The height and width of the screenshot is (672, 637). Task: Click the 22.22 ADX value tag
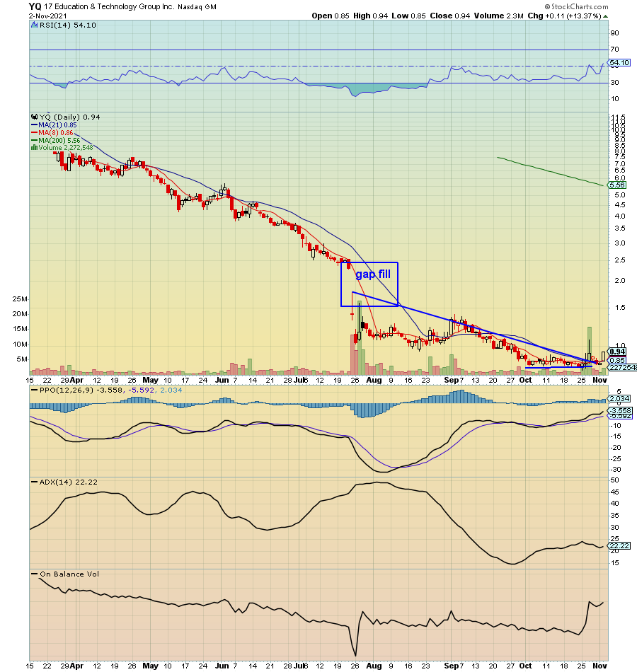(x=619, y=545)
